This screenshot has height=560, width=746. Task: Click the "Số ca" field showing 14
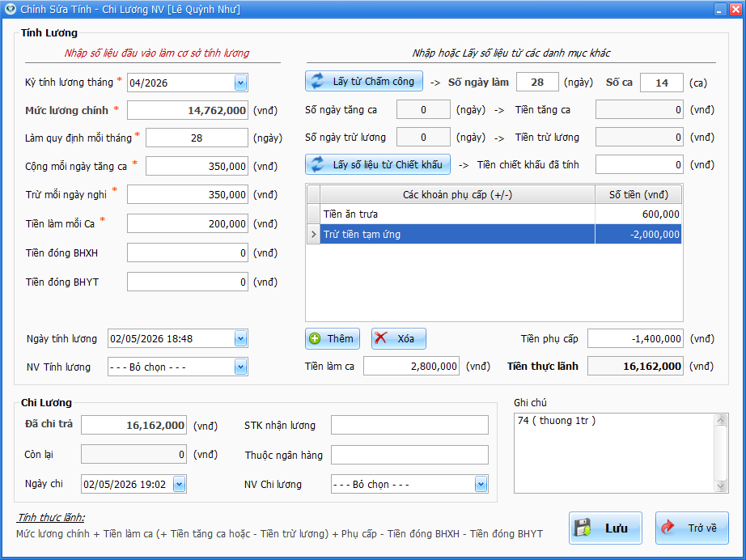[x=662, y=83]
